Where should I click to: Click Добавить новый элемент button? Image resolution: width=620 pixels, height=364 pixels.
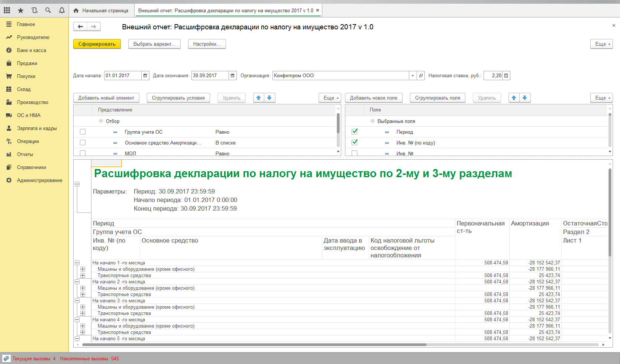(106, 98)
